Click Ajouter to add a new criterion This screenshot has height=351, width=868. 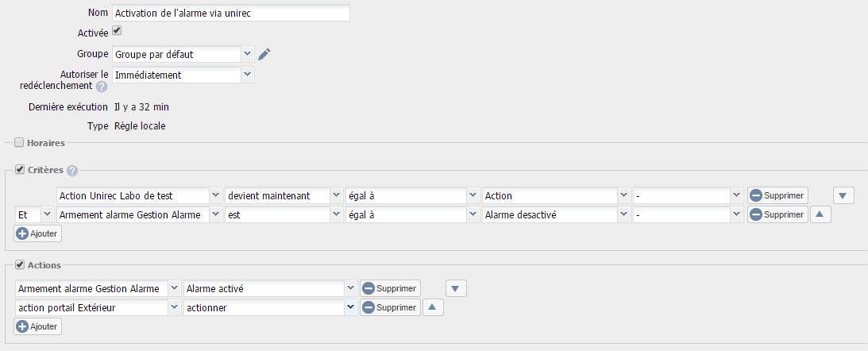coord(37,233)
